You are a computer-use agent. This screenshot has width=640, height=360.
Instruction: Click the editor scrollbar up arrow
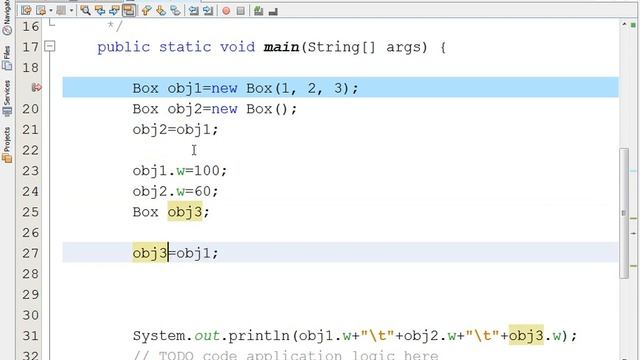pyautogui.click(x=624, y=25)
